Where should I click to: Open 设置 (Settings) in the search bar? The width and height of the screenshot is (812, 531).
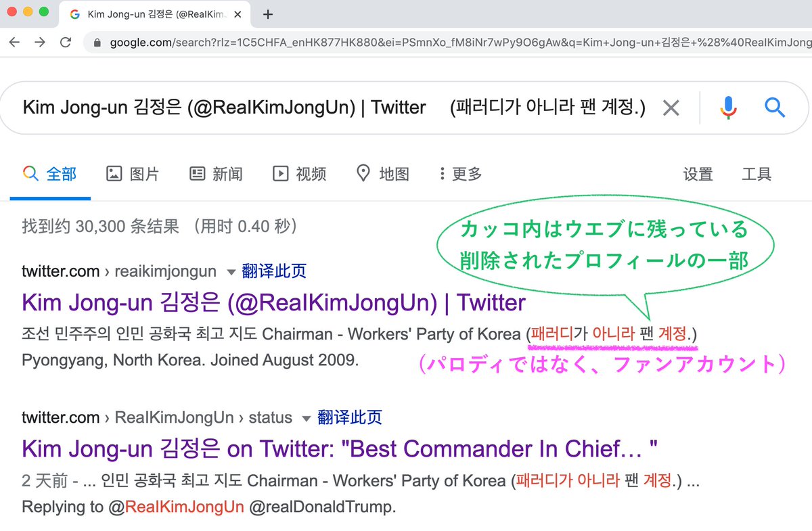698,174
